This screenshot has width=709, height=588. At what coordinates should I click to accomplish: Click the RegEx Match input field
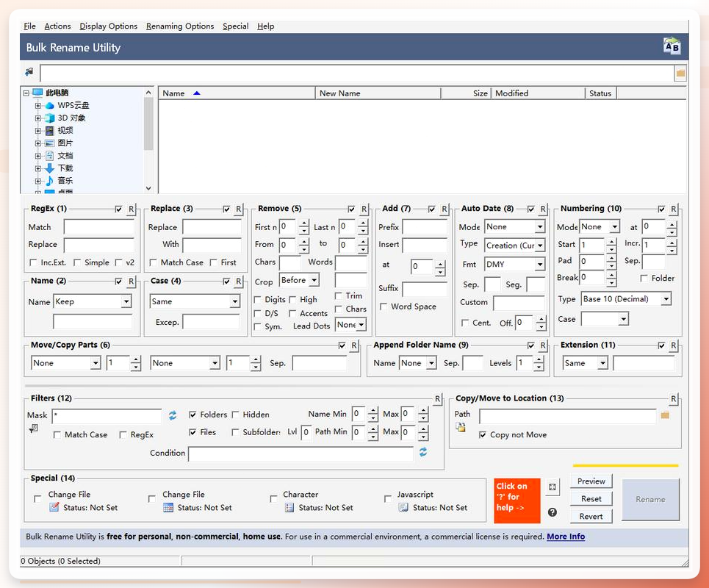pos(99,227)
